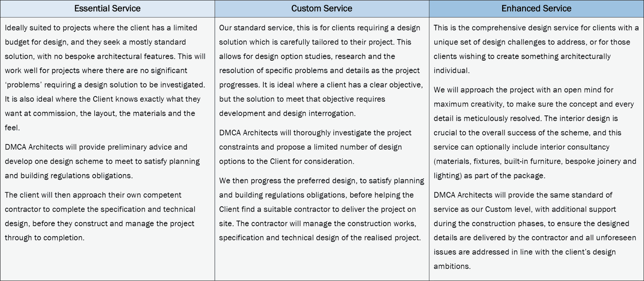Select the 'We will approach the project' paragraph

[x=535, y=133]
